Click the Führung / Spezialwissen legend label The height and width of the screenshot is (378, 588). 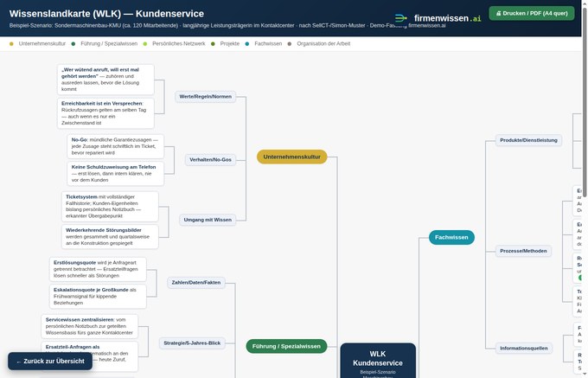(x=109, y=44)
